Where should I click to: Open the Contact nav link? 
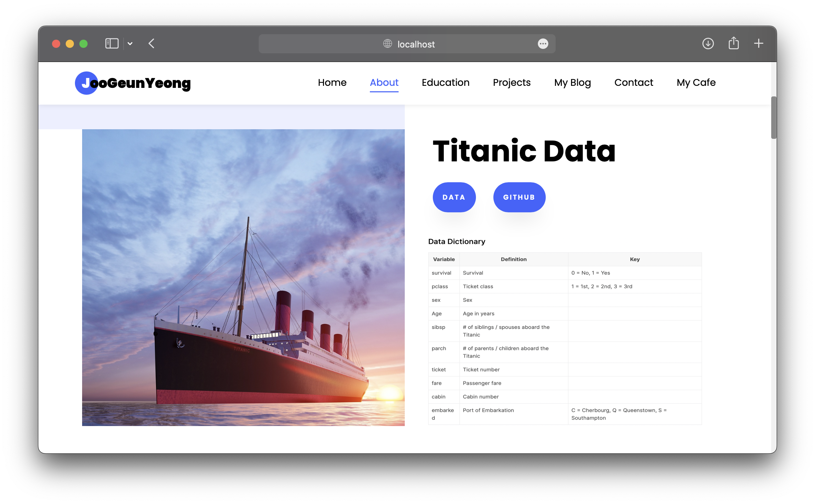(634, 82)
